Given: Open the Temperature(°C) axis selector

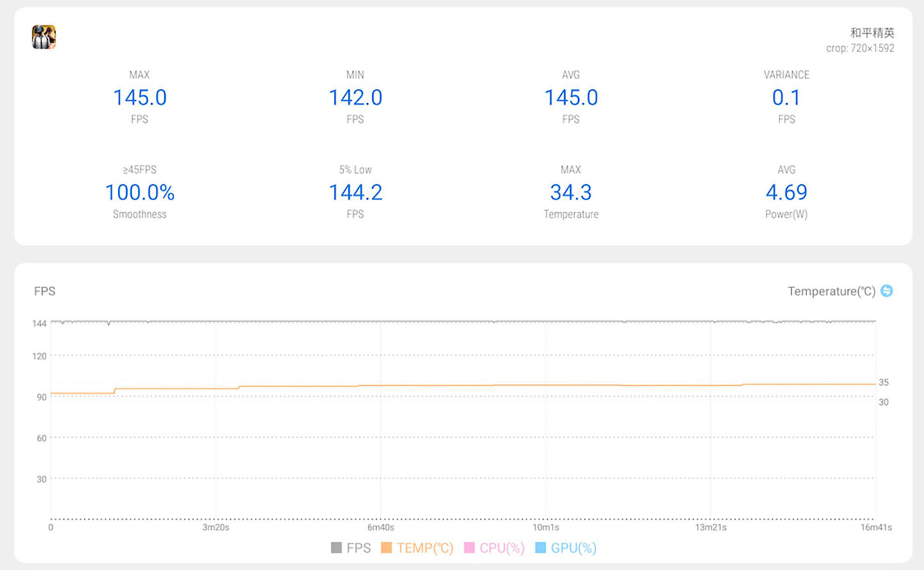Looking at the screenshot, I should 832,291.
